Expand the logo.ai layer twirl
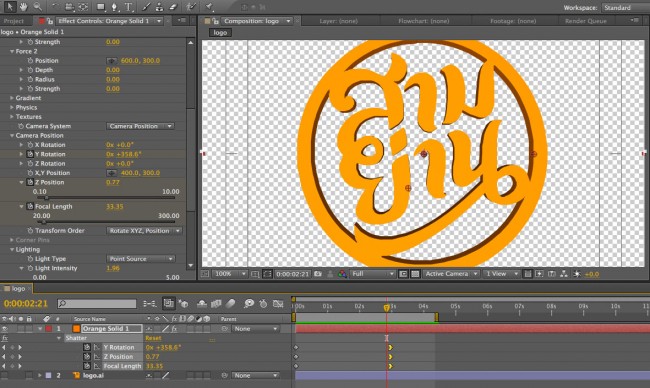This screenshot has width=650, height=388. pos(40,376)
